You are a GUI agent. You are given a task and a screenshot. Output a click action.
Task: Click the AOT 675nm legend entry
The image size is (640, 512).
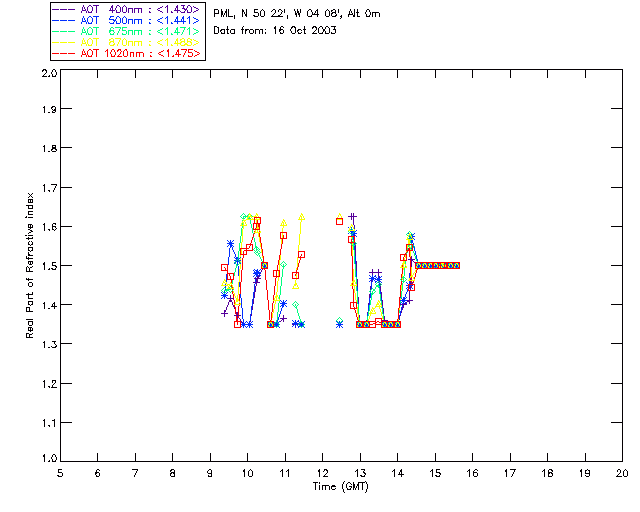[x=127, y=31]
